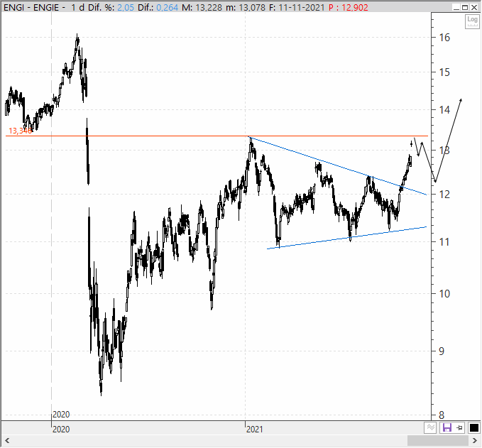Click the date F: 11-11-2021

click(x=297, y=7)
